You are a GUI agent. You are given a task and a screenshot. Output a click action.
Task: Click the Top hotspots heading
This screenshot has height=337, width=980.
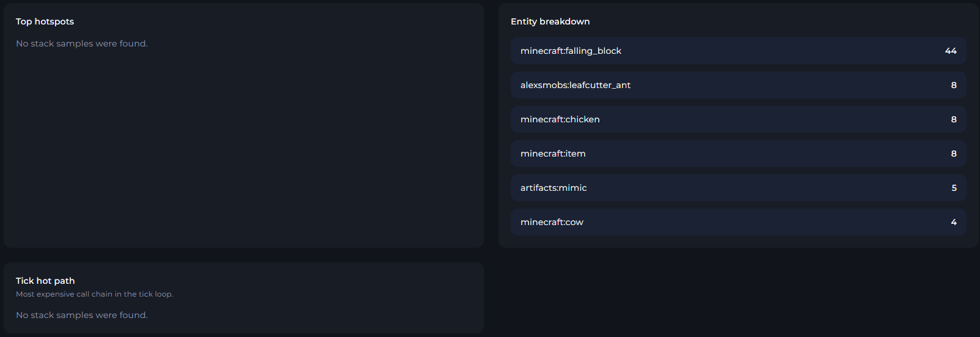45,21
